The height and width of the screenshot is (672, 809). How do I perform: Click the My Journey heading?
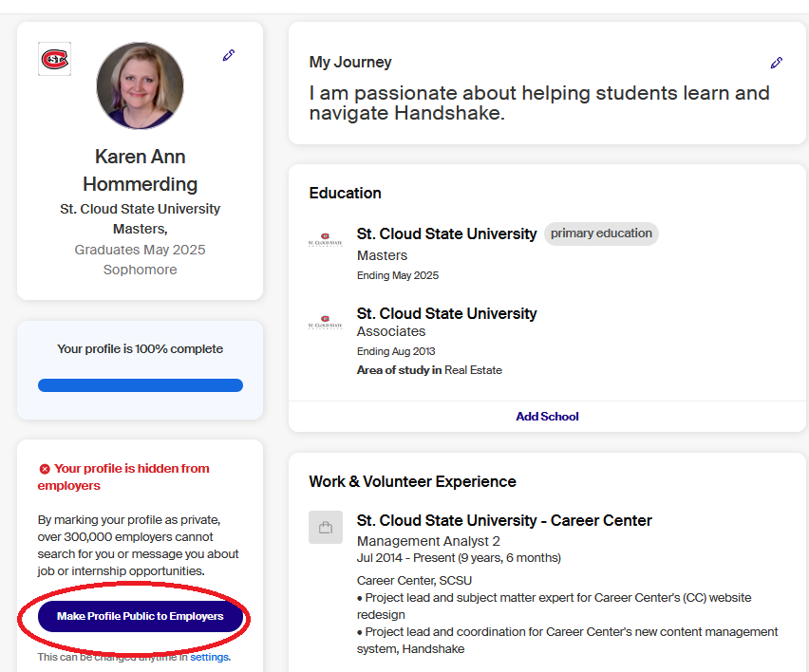[x=350, y=62]
